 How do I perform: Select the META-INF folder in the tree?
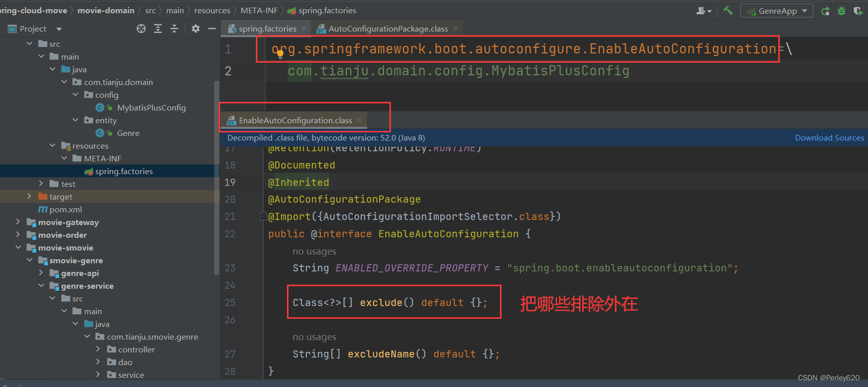[102, 158]
